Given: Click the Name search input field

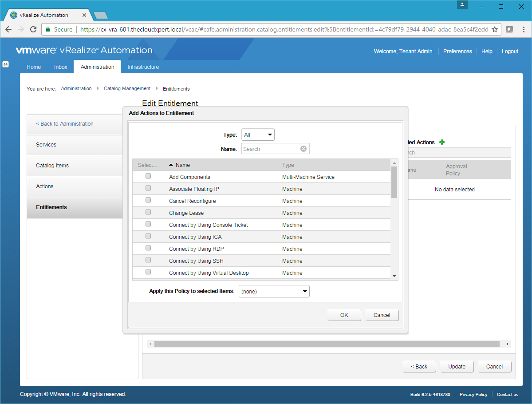Looking at the screenshot, I should tap(271, 149).
